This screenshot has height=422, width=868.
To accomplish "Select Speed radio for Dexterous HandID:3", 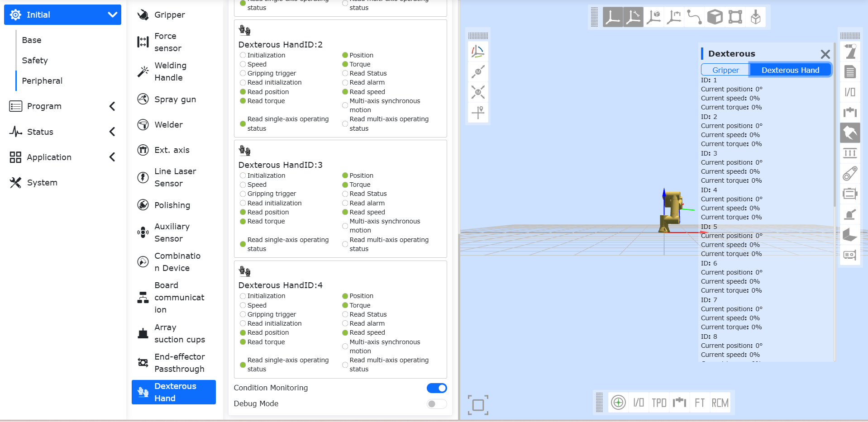I will pos(243,185).
